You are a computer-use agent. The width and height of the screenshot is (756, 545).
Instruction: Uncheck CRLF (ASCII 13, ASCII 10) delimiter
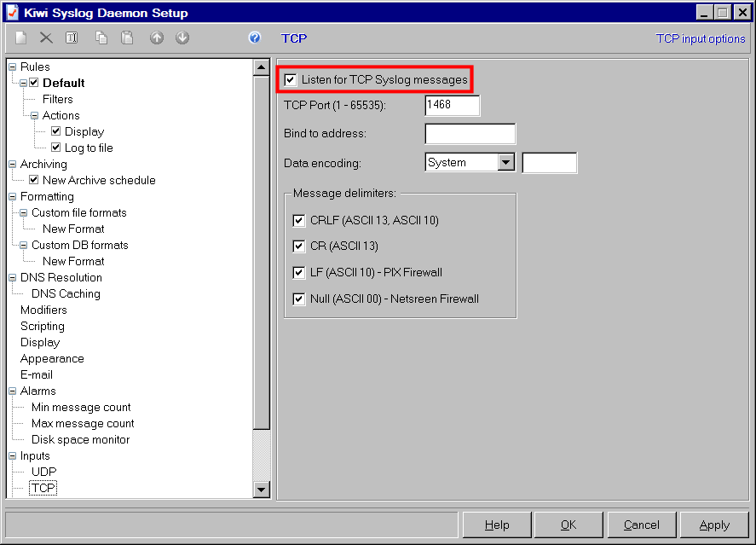(299, 220)
